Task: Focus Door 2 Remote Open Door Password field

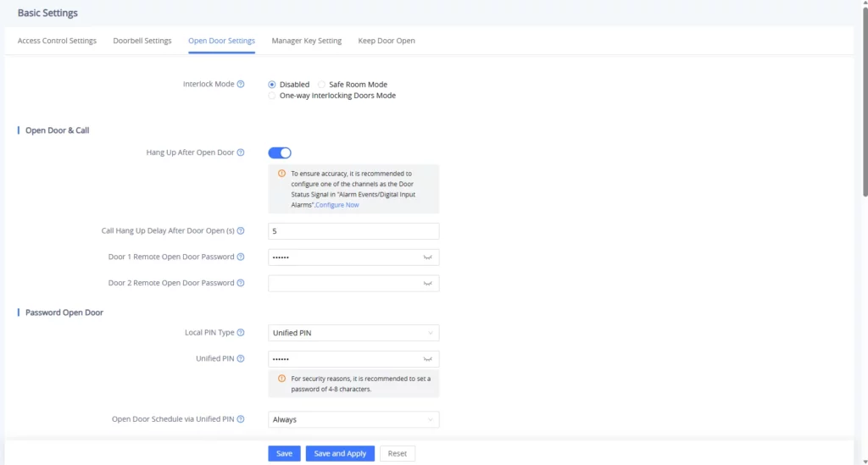Action: click(x=353, y=283)
